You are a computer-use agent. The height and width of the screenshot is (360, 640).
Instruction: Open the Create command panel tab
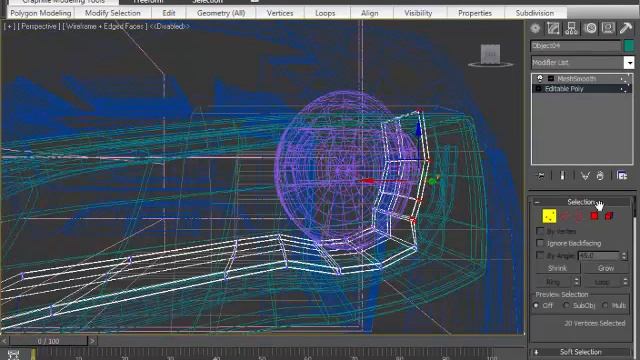pyautogui.click(x=535, y=28)
